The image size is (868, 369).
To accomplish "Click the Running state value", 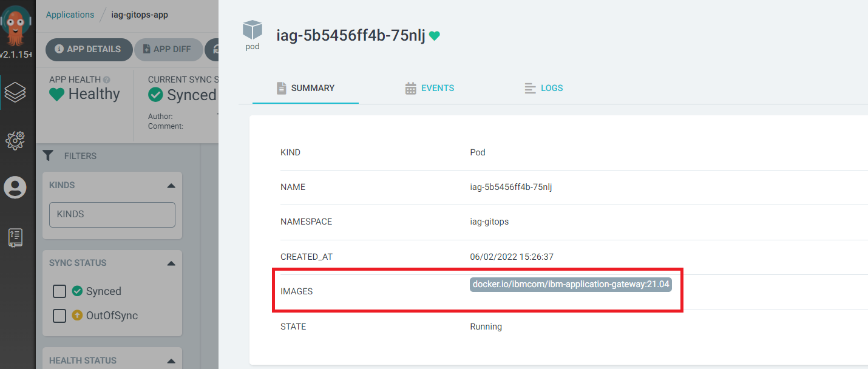I will pyautogui.click(x=486, y=327).
